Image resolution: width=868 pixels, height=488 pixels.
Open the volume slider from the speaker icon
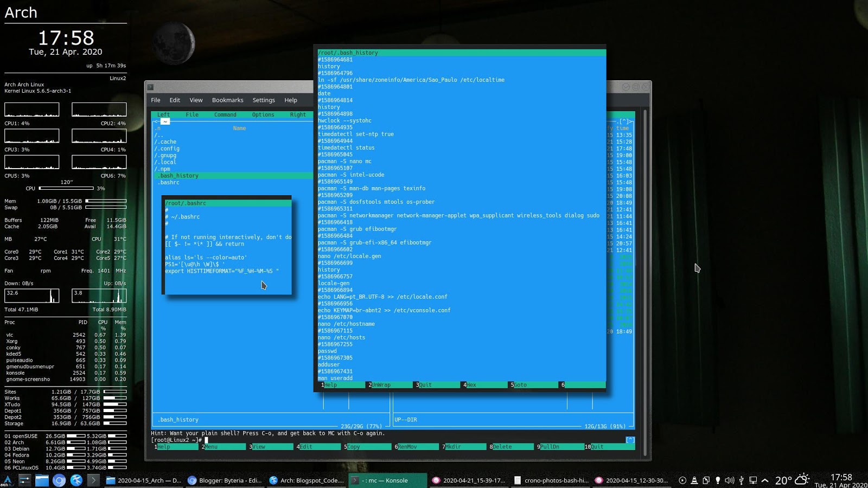pos(730,480)
